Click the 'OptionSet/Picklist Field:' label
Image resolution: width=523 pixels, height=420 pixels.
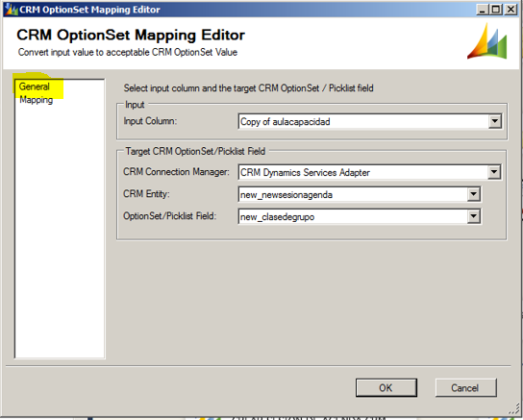point(170,216)
